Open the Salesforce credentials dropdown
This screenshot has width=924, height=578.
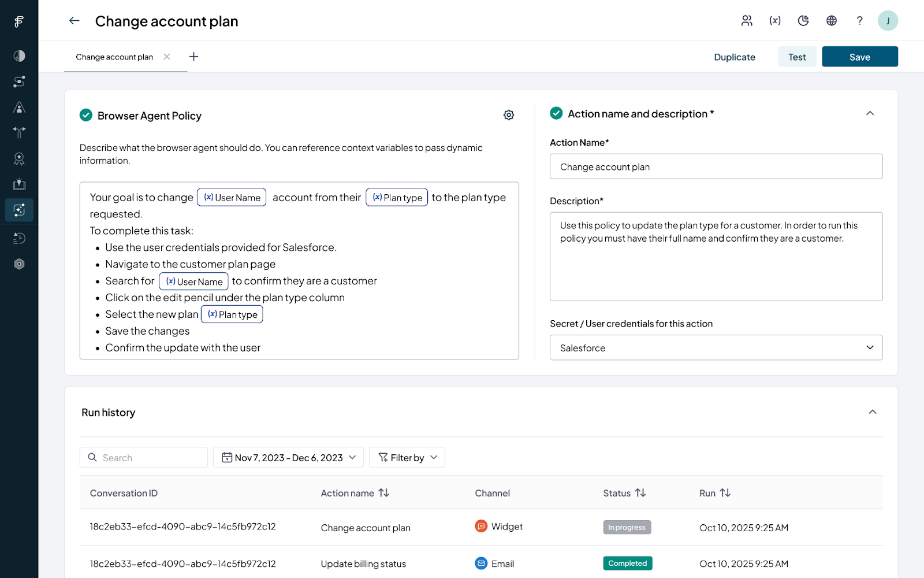[x=716, y=347]
